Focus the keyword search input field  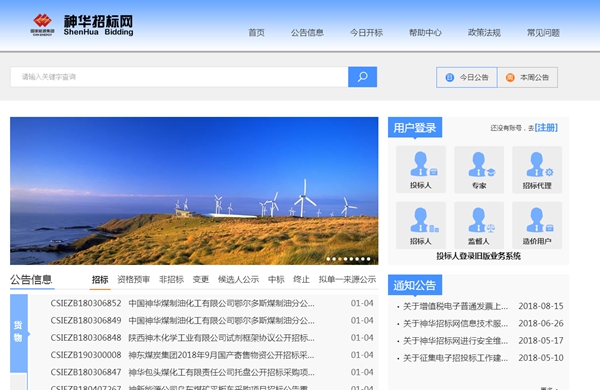coord(179,77)
